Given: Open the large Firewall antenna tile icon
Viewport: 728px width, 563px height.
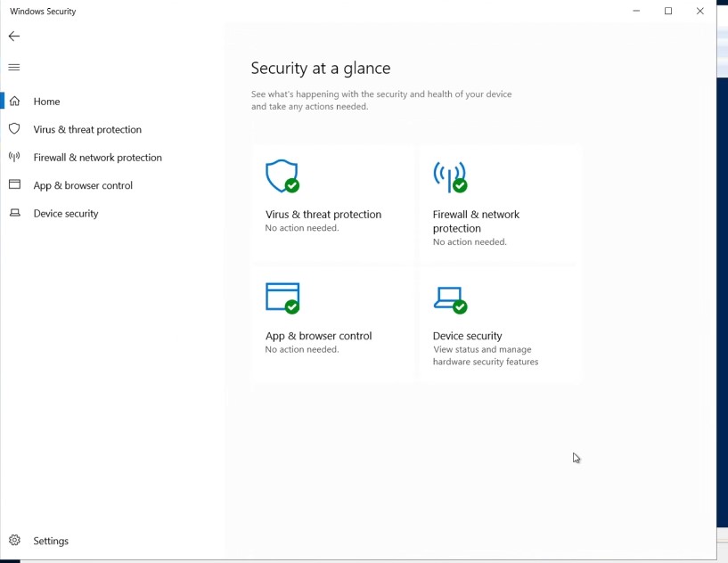Looking at the screenshot, I should 450,177.
